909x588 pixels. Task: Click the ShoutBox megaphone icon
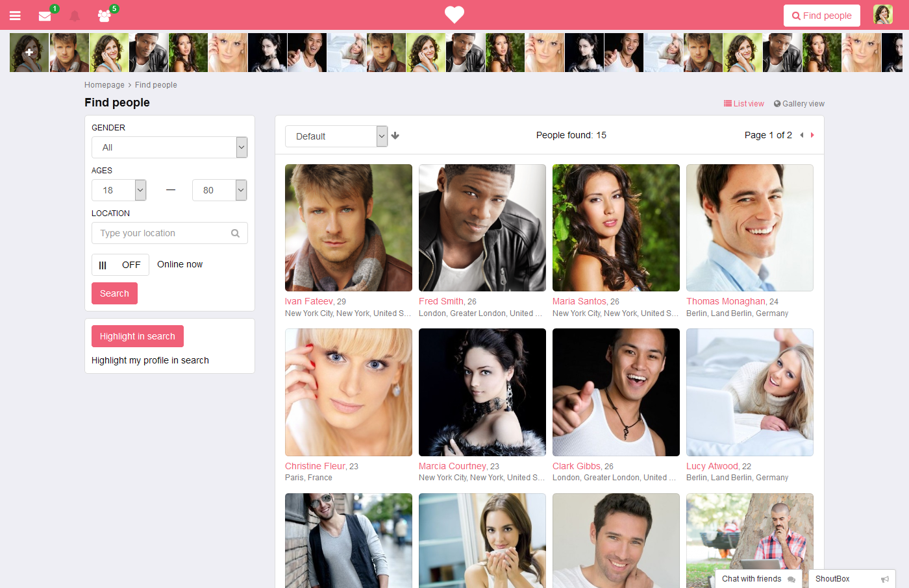pyautogui.click(x=884, y=579)
